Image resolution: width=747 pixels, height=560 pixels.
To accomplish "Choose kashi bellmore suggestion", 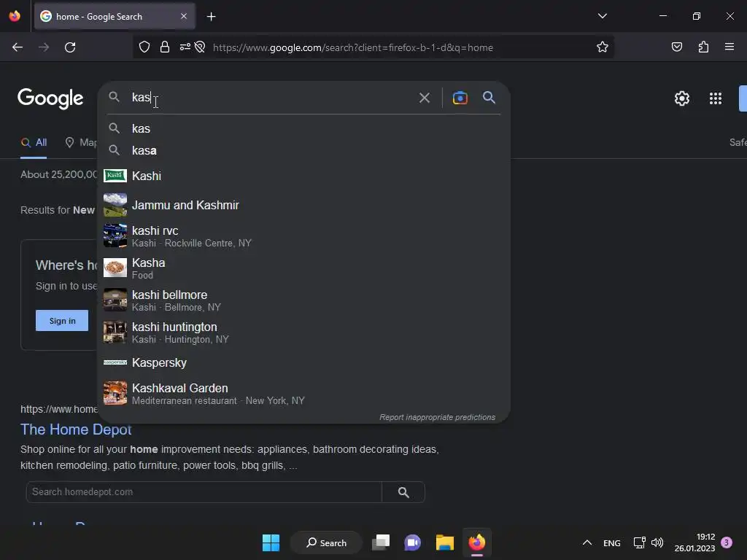I will click(x=303, y=300).
